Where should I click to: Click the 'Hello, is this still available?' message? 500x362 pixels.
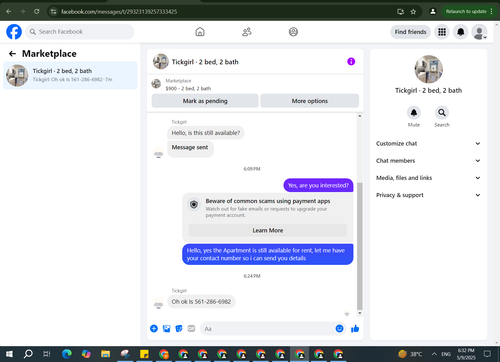206,133
